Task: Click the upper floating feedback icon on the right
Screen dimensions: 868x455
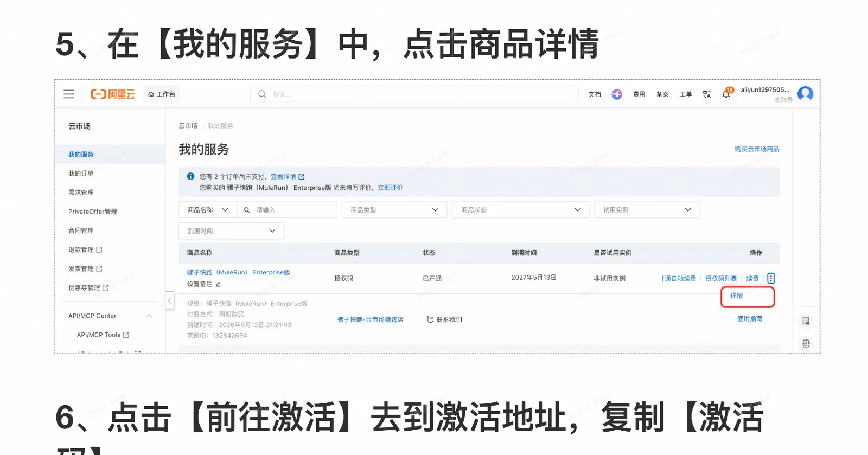Action: tap(806, 321)
